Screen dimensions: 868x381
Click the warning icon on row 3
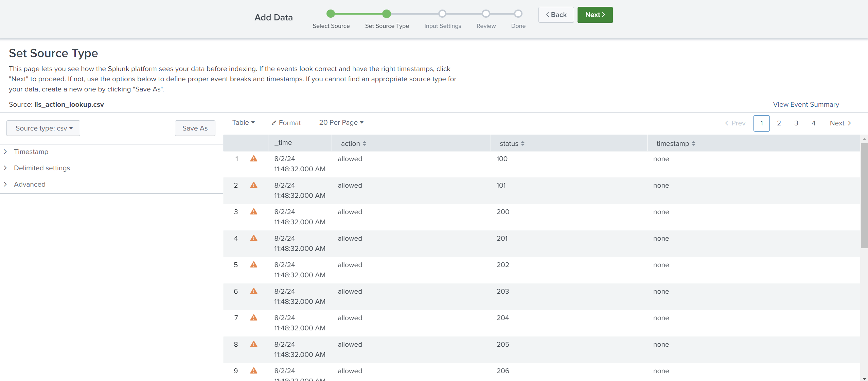click(253, 211)
